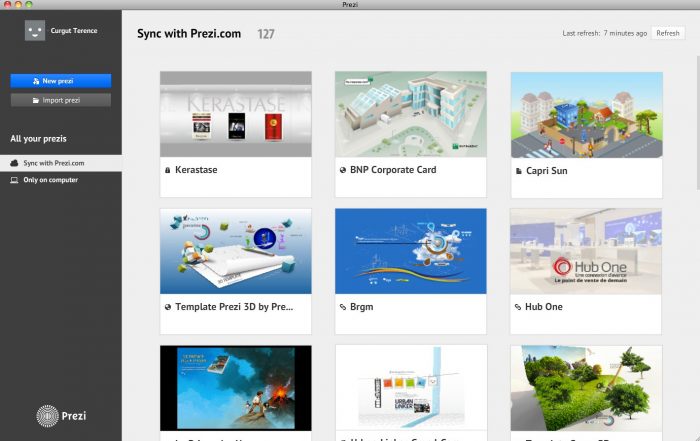Open the volcano illustration prezi thumbnail
The width and height of the screenshot is (700, 441).
pyautogui.click(x=236, y=388)
